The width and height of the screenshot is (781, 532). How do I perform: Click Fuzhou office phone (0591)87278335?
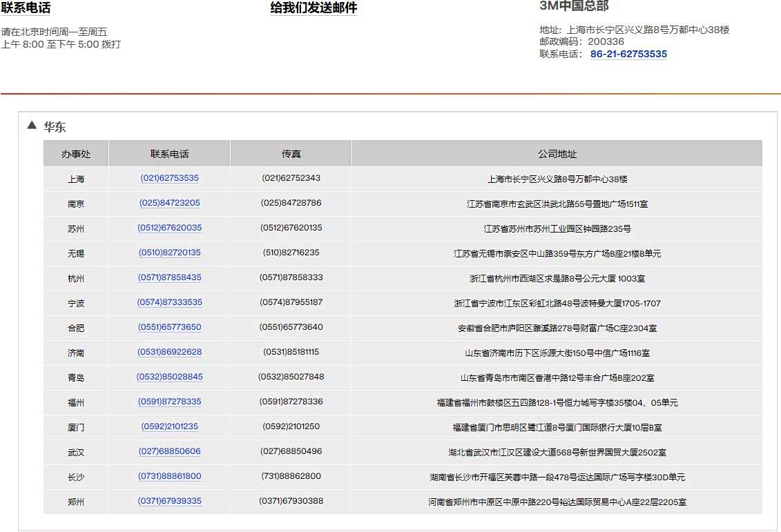(169, 402)
